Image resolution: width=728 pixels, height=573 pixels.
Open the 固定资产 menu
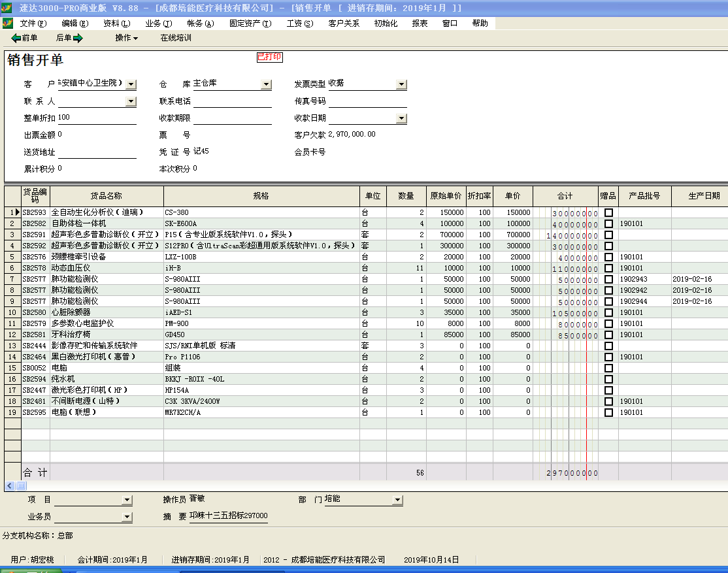click(250, 24)
